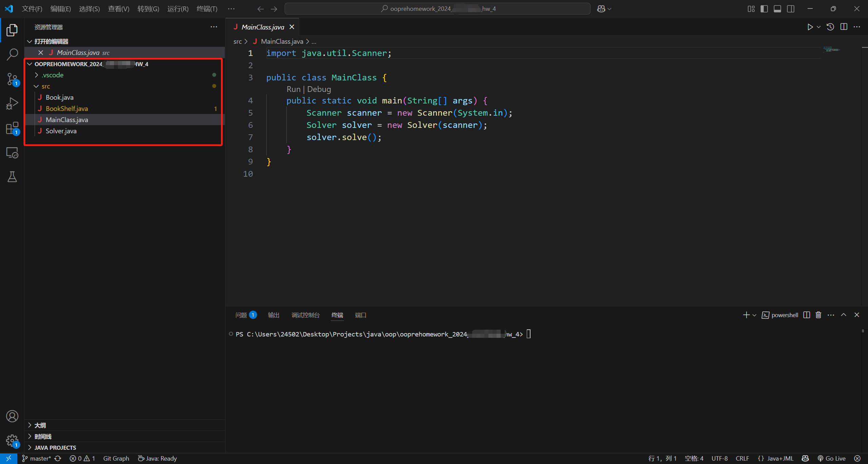Collapse the src folder

coord(45,86)
